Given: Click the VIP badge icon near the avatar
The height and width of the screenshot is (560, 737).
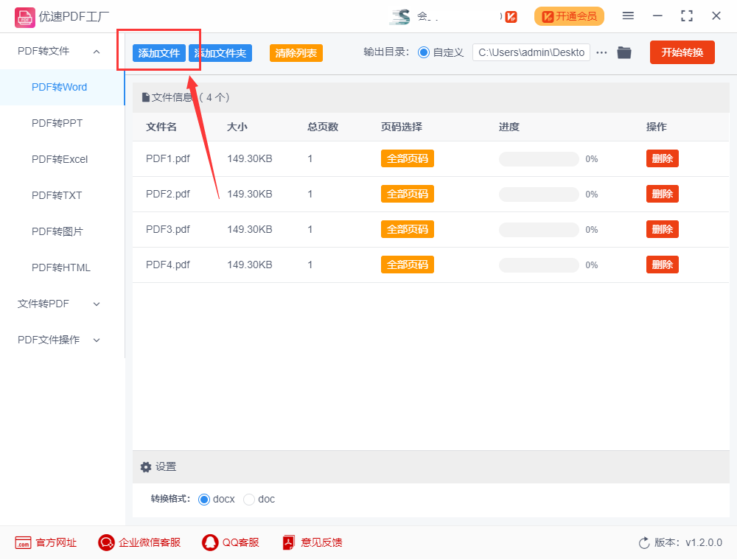Looking at the screenshot, I should 510,16.
